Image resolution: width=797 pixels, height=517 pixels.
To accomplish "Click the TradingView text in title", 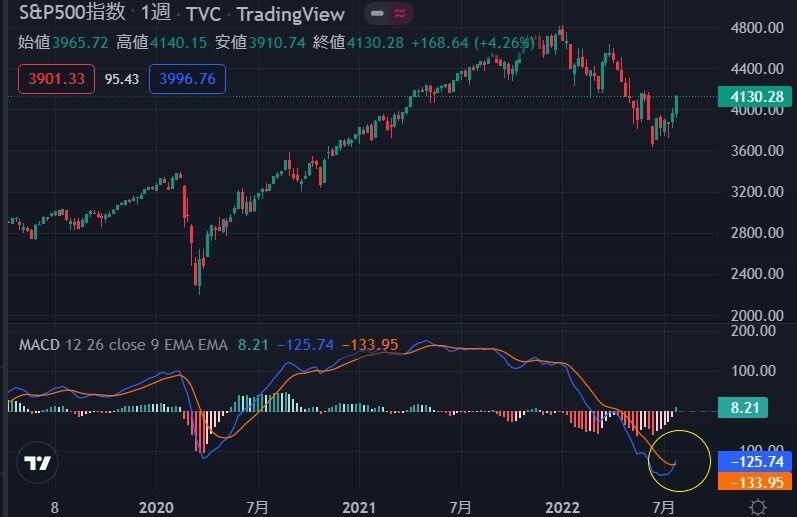I will [291, 14].
